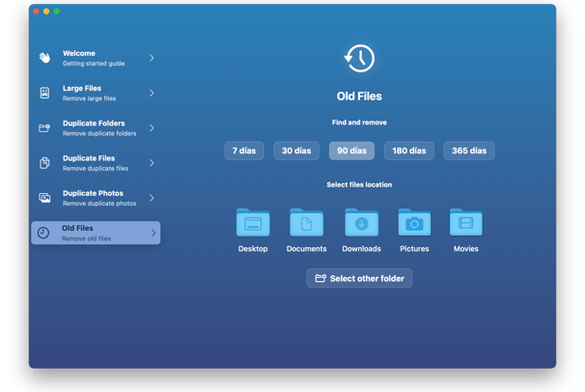The image size is (585, 392).
Task: Click the Desktop folder label
Action: (x=253, y=249)
